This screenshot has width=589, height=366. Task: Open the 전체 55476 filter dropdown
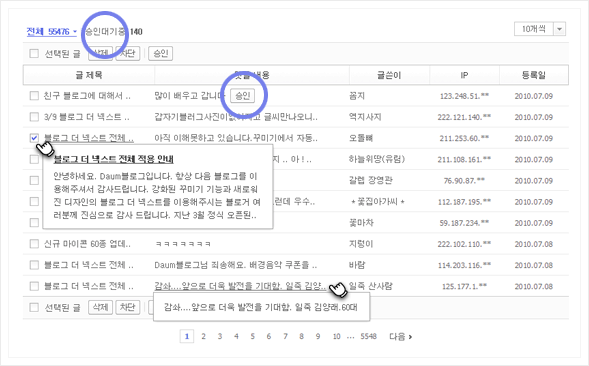(51, 32)
